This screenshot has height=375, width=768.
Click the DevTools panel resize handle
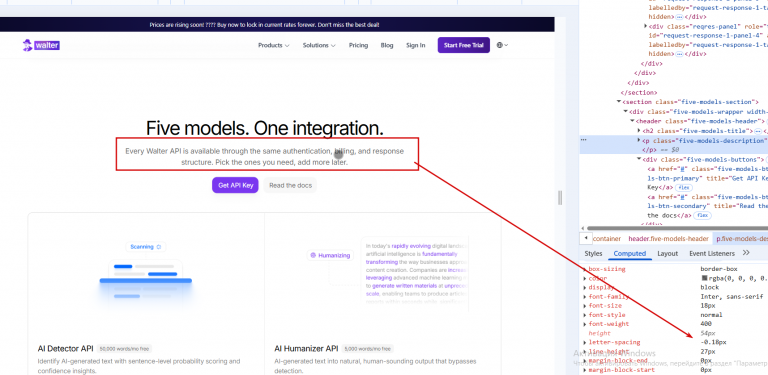pos(560,198)
